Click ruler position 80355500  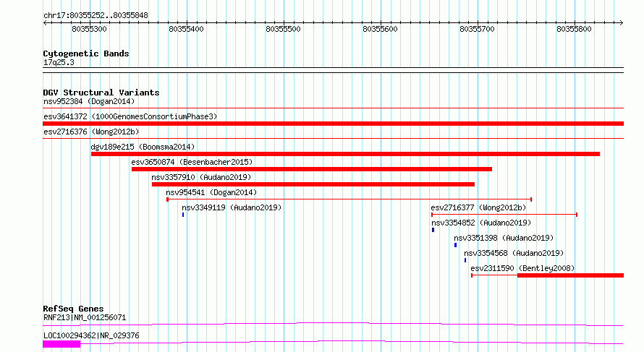click(x=283, y=29)
